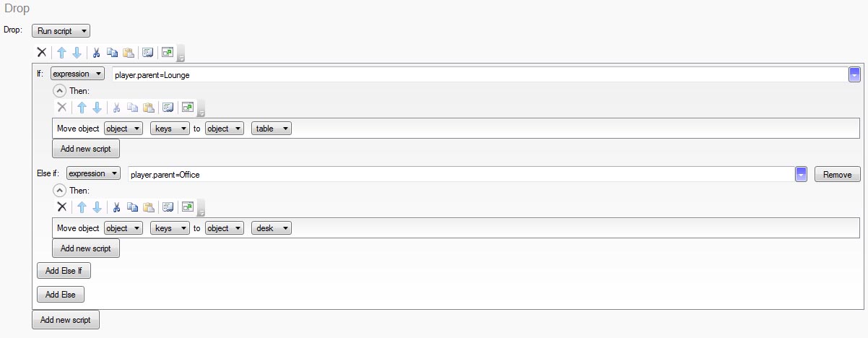The image size is (868, 338).
Task: Collapse the Then section under the Office condition
Action: [60, 191]
